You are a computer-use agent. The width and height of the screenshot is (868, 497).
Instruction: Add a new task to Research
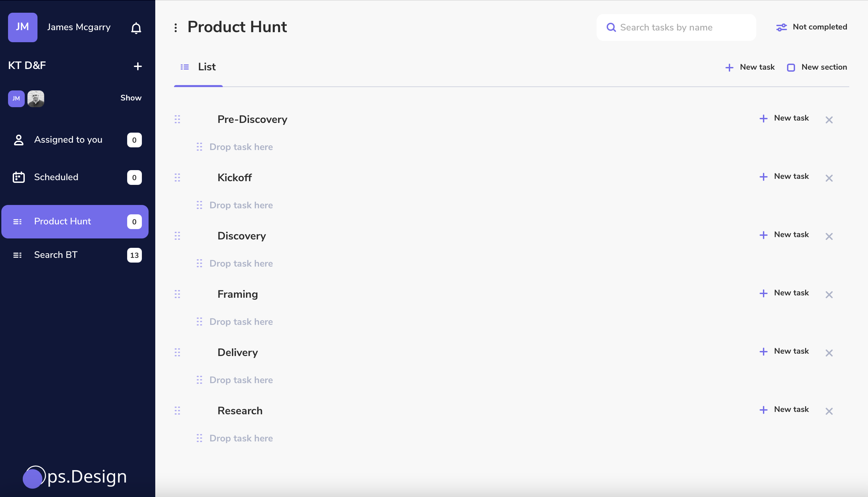point(784,410)
